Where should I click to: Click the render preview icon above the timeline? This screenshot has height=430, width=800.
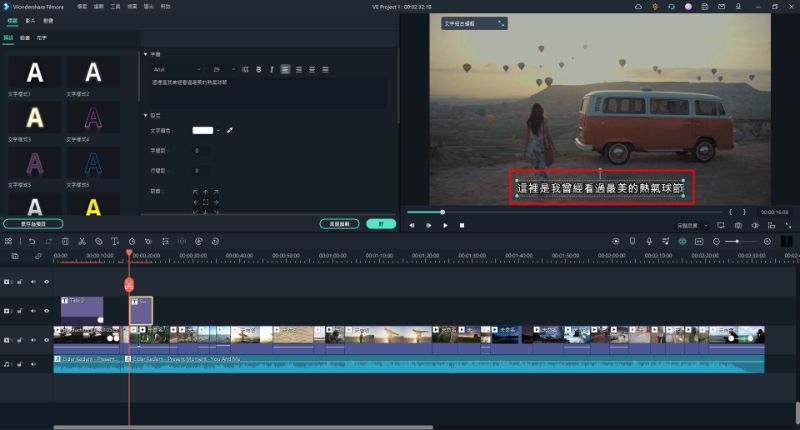point(616,241)
